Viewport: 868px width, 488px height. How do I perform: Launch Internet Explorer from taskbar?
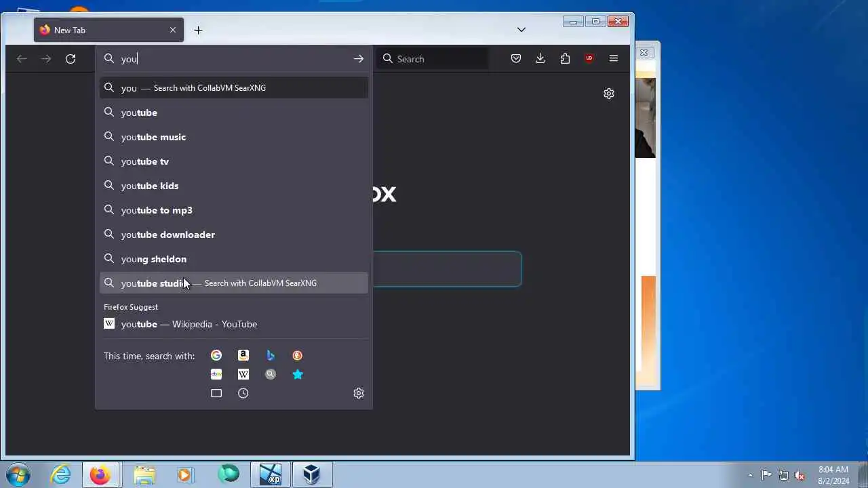pyautogui.click(x=61, y=474)
